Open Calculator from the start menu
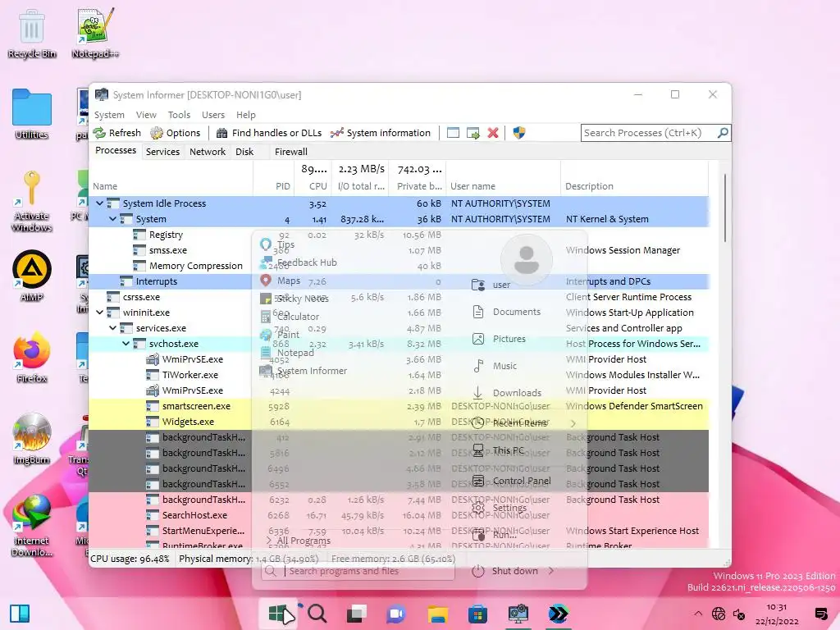840x630 pixels. tap(290, 317)
